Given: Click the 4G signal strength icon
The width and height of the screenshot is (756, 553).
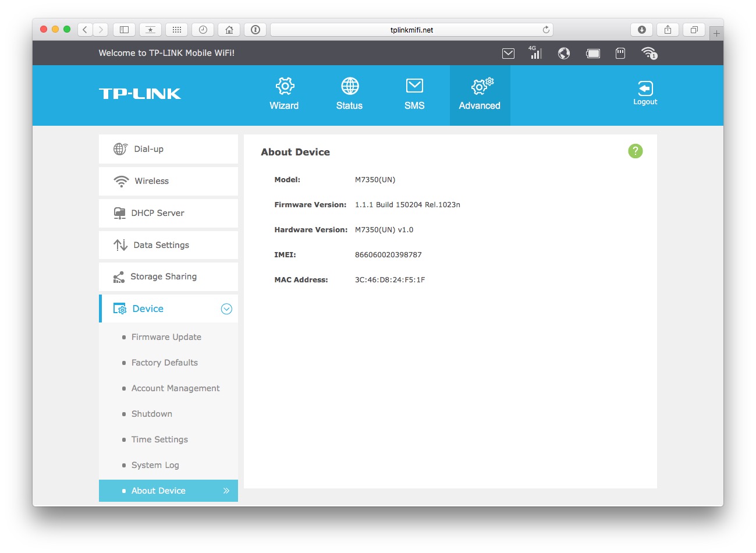Looking at the screenshot, I should [535, 52].
